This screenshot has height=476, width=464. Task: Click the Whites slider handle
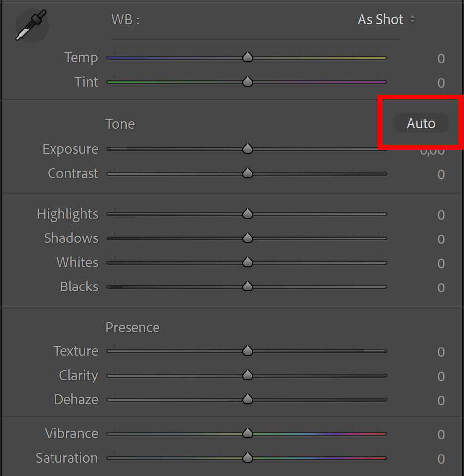[x=248, y=262]
